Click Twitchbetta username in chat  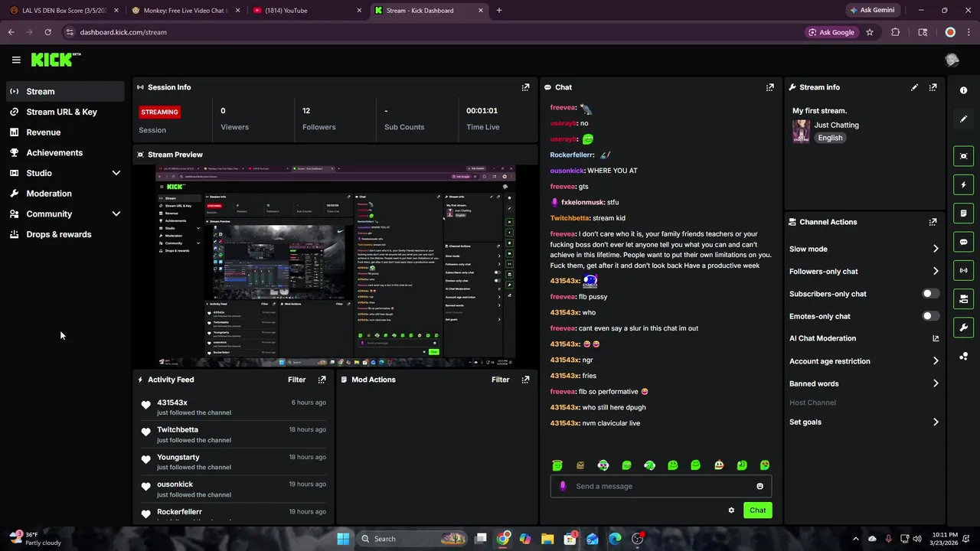(570, 218)
